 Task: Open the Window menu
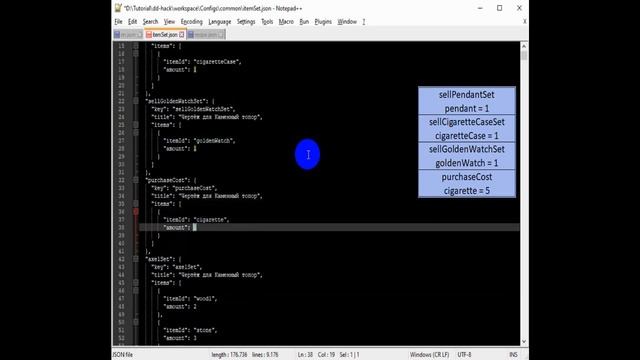tap(347, 22)
